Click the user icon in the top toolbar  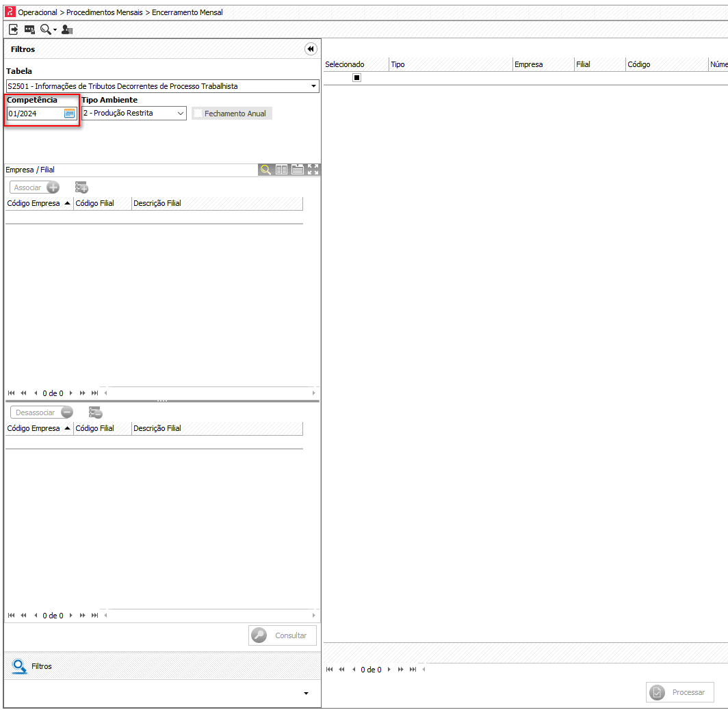point(66,29)
